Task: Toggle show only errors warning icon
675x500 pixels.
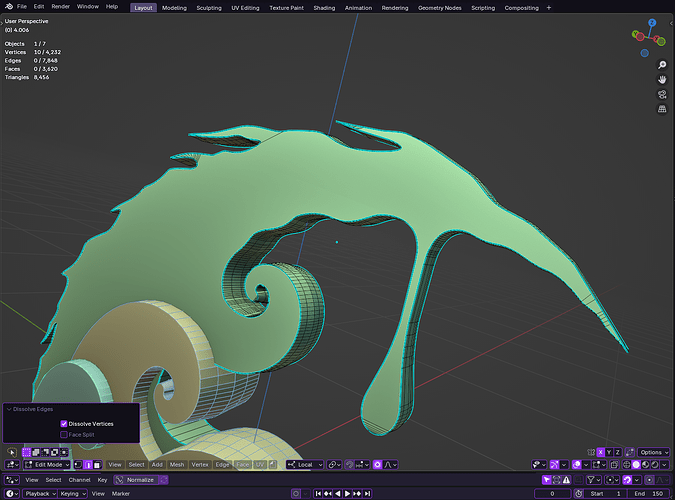Action: [567, 480]
